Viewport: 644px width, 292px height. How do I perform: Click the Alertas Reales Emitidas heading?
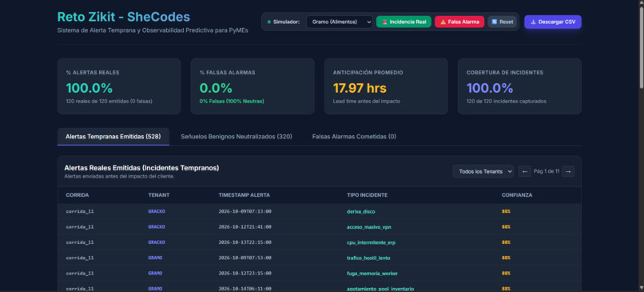coord(141,168)
